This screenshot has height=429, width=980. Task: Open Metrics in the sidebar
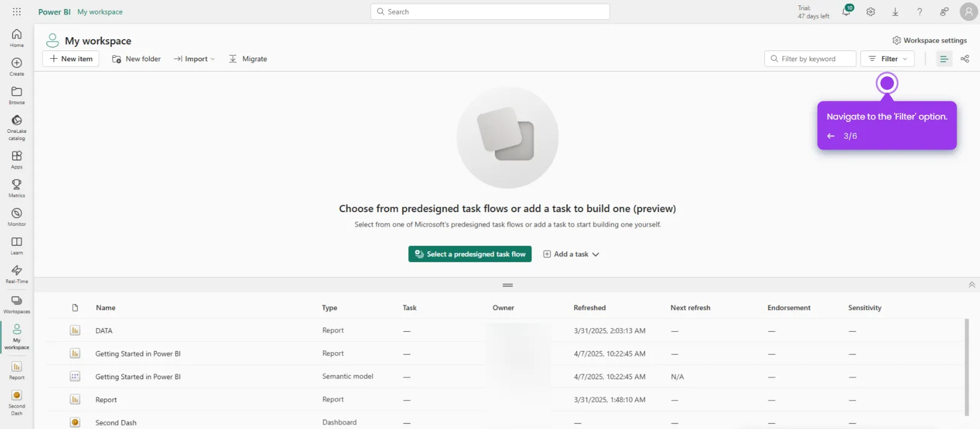point(17,188)
